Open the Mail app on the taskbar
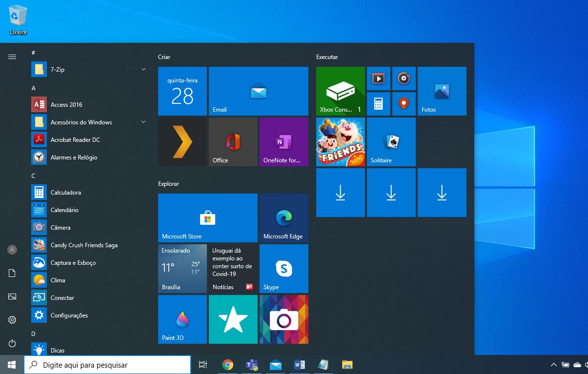This screenshot has height=374, width=588. [276, 365]
